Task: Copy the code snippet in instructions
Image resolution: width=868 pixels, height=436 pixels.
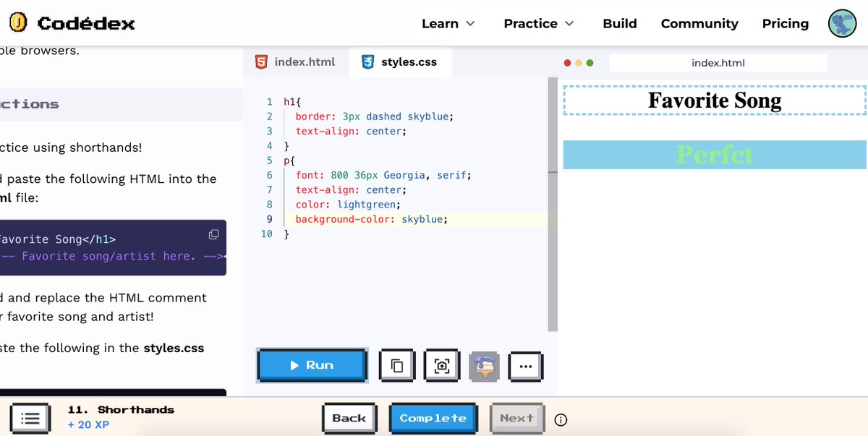Action: 213,234
